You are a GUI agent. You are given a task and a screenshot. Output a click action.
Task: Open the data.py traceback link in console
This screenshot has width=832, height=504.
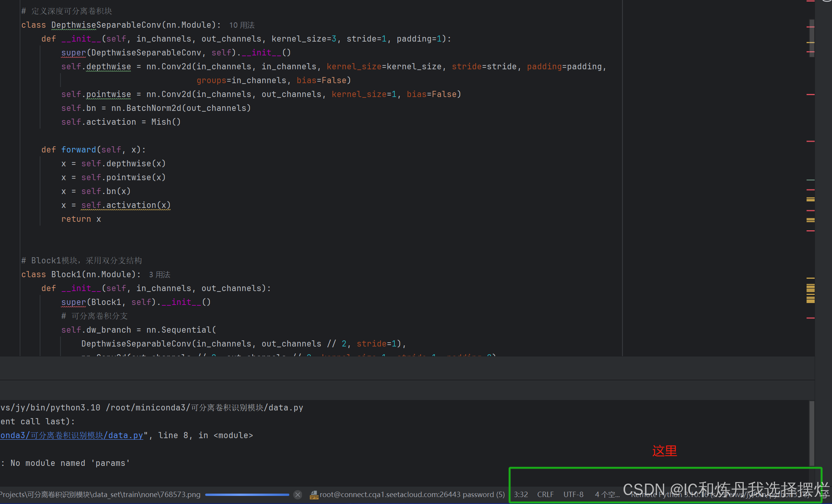(x=72, y=435)
